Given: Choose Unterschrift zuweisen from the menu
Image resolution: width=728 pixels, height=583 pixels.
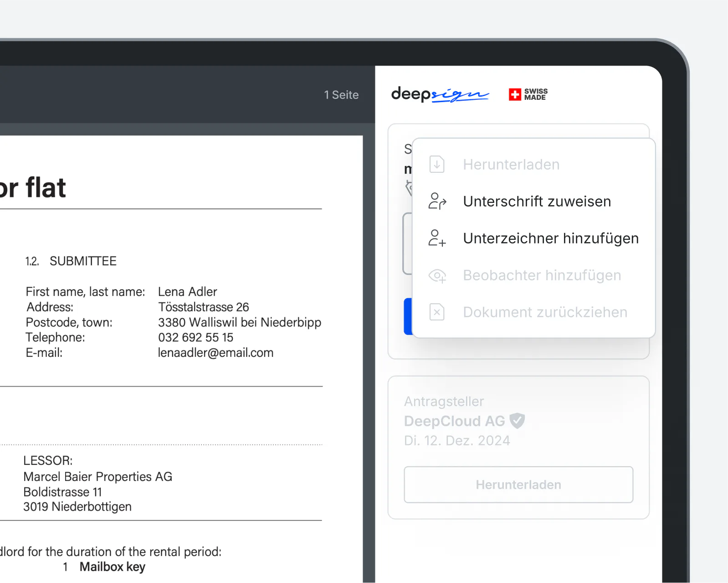Looking at the screenshot, I should tap(533, 201).
